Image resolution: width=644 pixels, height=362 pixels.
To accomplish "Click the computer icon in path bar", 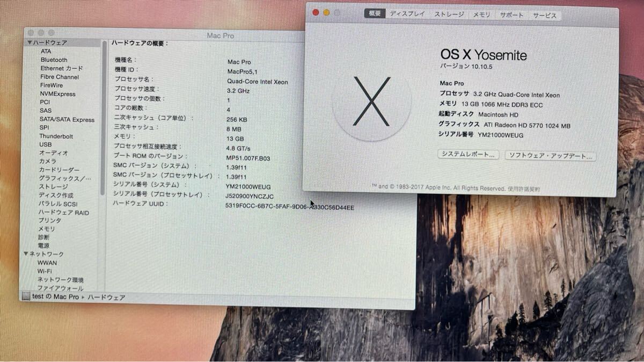I will (25, 296).
